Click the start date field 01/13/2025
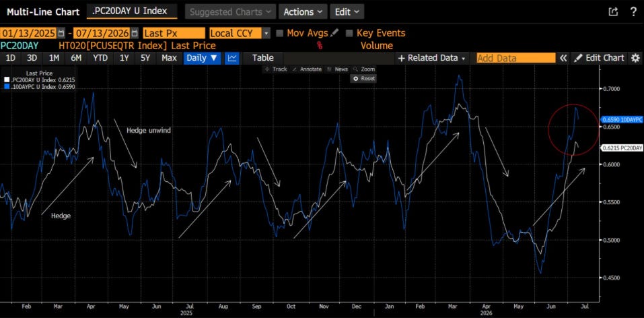Screen dimensions: 644x318 [x=29, y=33]
